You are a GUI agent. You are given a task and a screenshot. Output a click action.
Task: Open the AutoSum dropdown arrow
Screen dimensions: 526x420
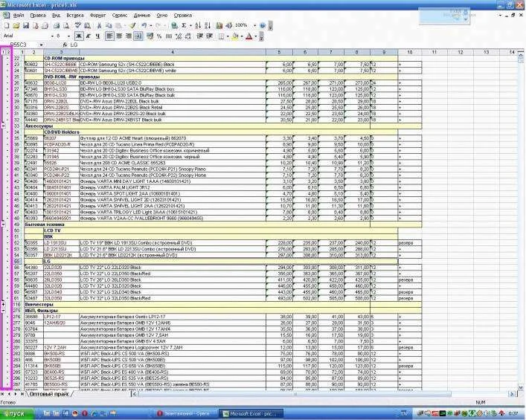[190, 25]
